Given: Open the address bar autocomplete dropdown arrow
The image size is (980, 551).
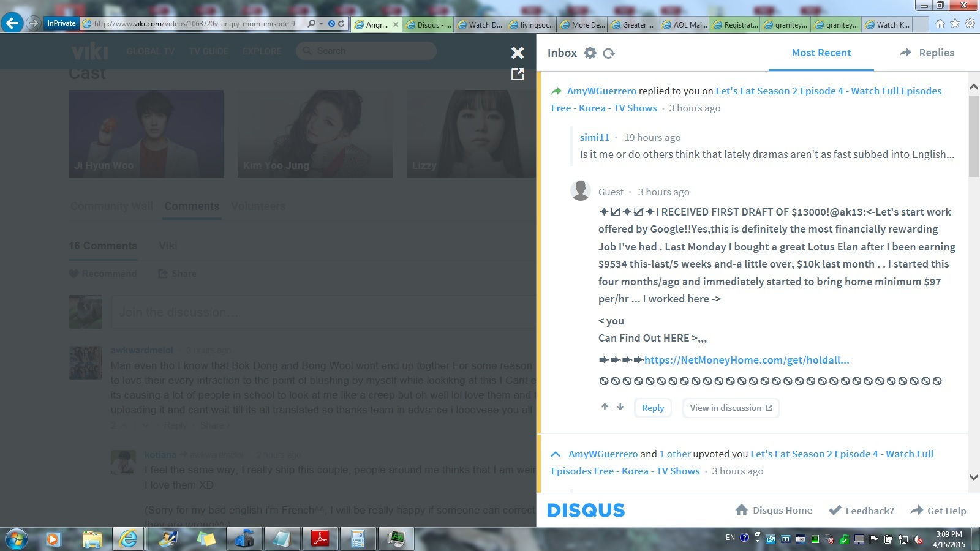Looking at the screenshot, I should coord(321,24).
